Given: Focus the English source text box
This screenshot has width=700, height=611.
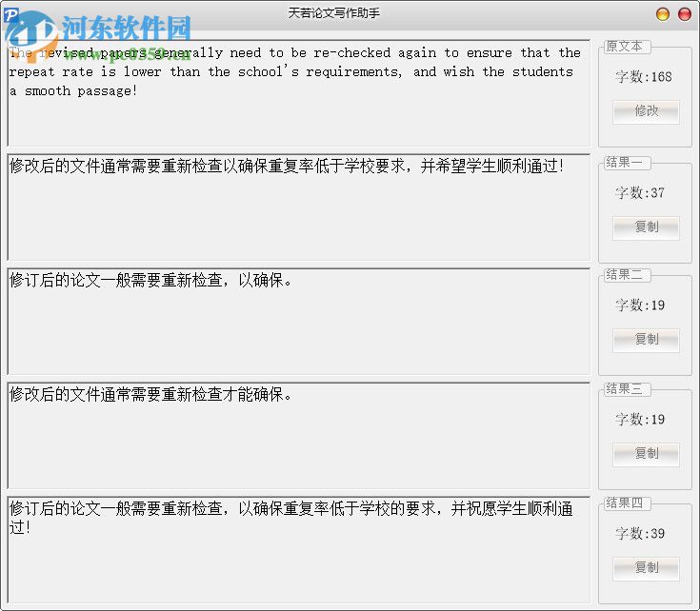Looking at the screenshot, I should (299, 92).
